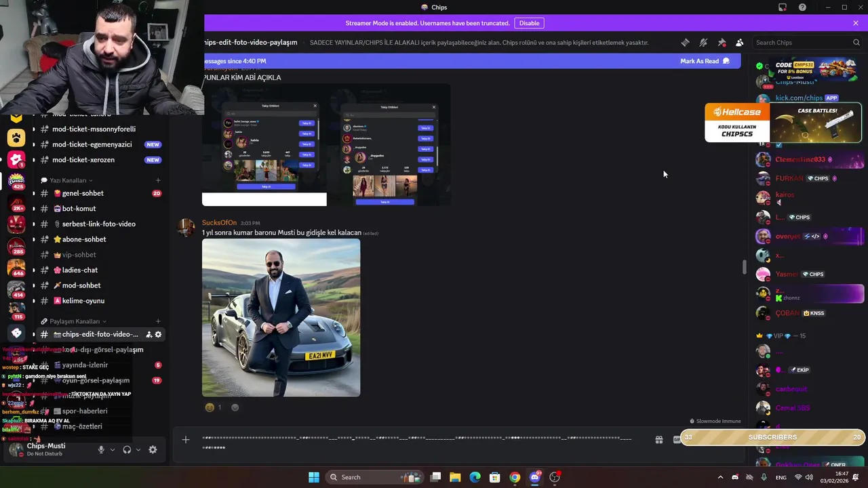868x488 pixels.
Task: Add reaction with smiley icon under image
Action: [235, 407]
